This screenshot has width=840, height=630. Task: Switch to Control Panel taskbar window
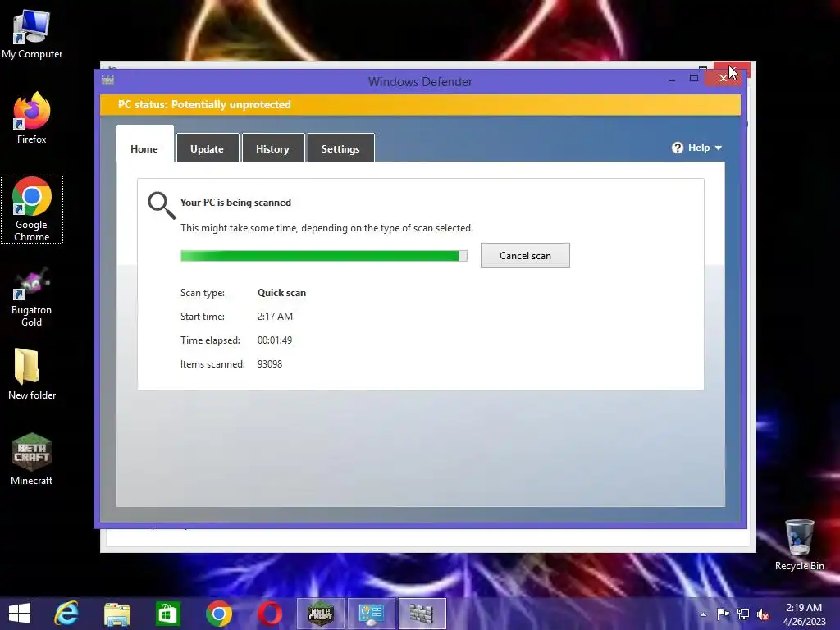372,614
